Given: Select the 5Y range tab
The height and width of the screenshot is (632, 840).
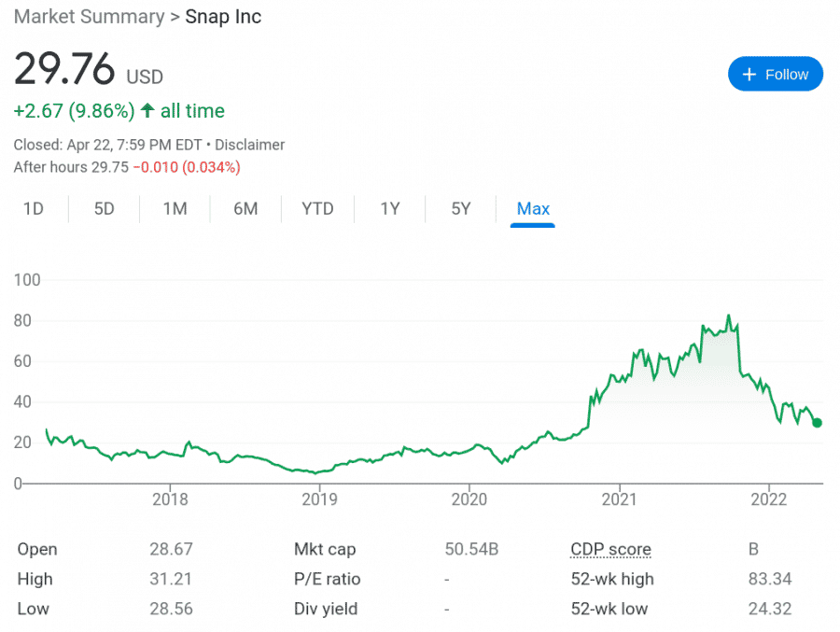Looking at the screenshot, I should pyautogui.click(x=461, y=208).
